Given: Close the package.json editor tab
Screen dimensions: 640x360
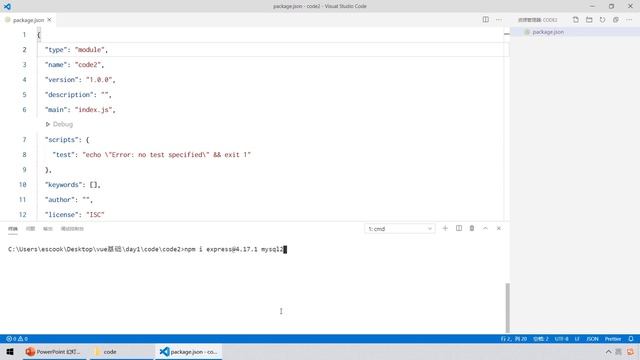Looking at the screenshot, I should [49, 20].
